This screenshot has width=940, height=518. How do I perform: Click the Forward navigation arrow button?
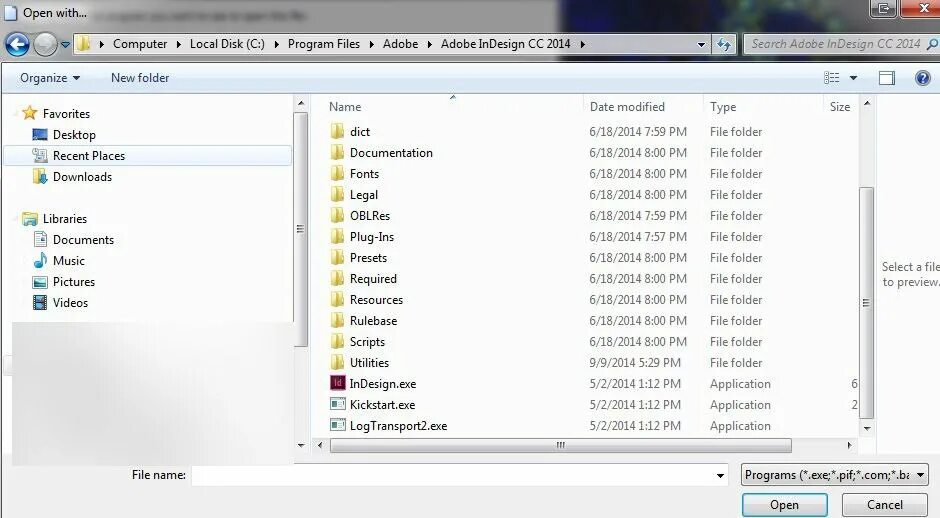tap(45, 44)
